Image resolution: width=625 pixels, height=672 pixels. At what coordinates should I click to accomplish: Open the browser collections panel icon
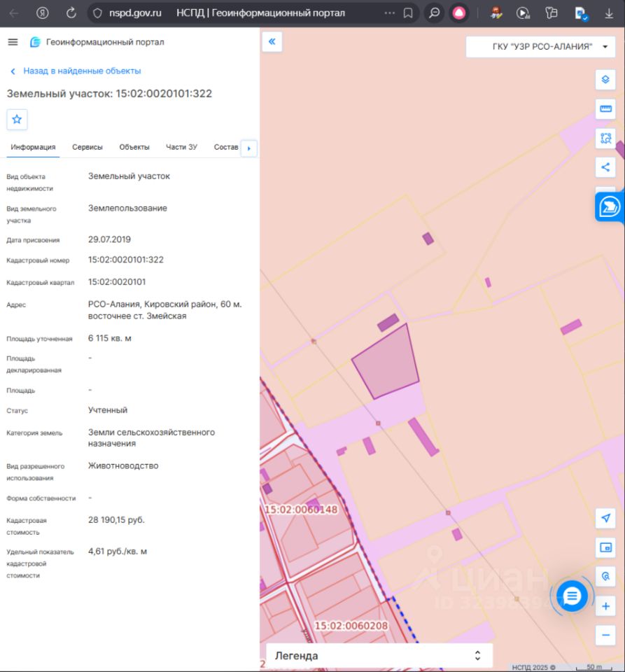pyautogui.click(x=552, y=13)
